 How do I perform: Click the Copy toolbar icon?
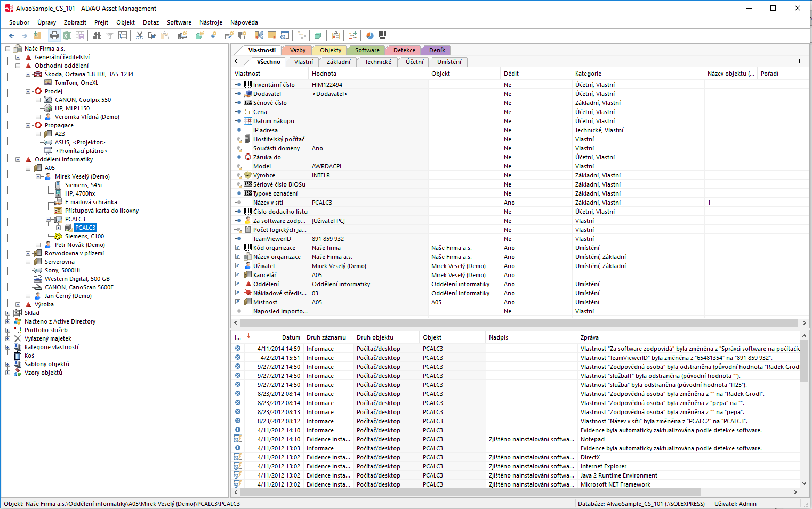click(x=152, y=36)
